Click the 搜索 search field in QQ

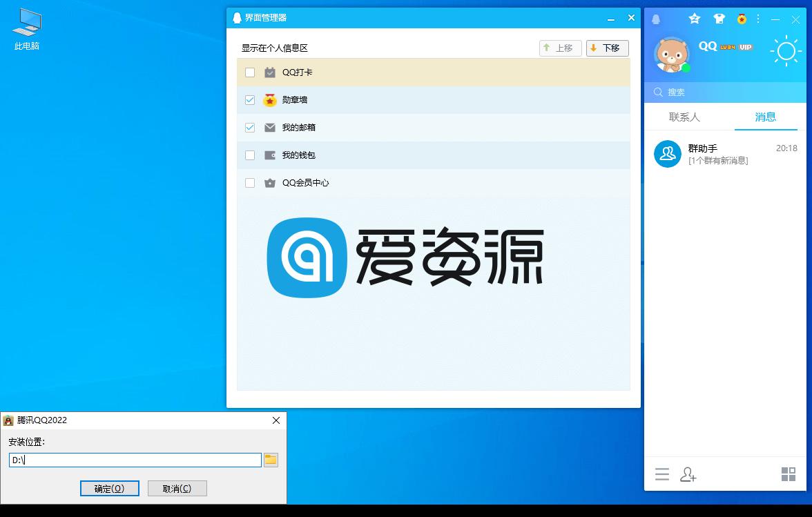[725, 92]
